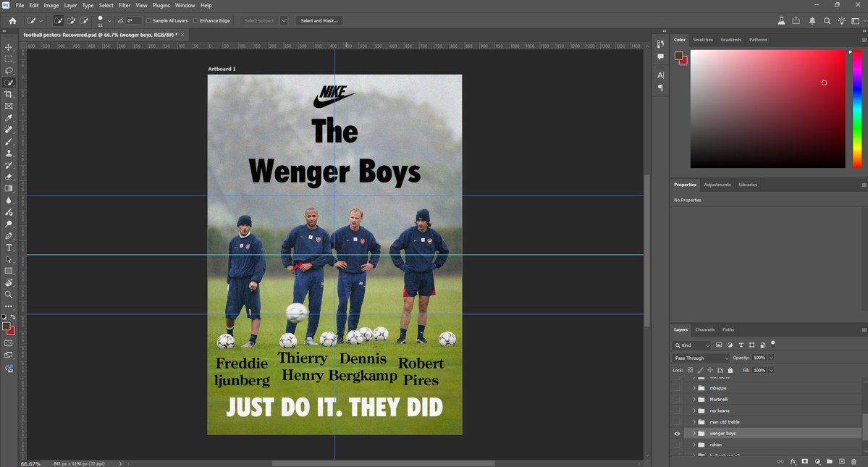Click the hue spectrum slider
Viewport: 868px width, 467px height.
click(857, 109)
